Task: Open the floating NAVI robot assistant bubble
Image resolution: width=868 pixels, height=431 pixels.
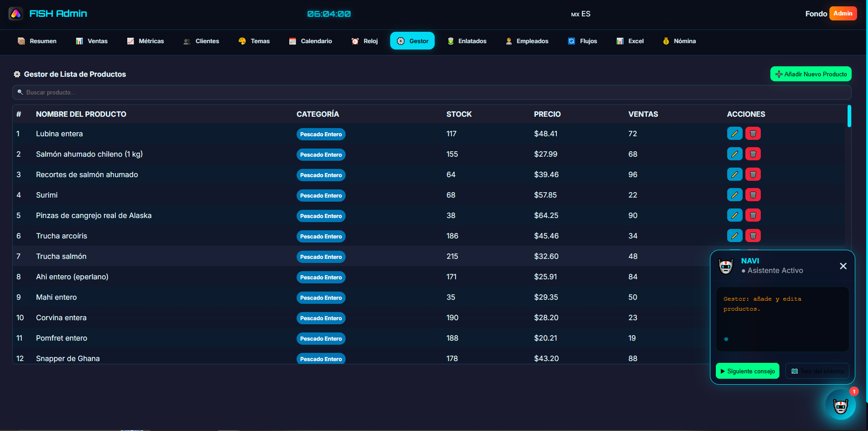Action: click(x=840, y=405)
